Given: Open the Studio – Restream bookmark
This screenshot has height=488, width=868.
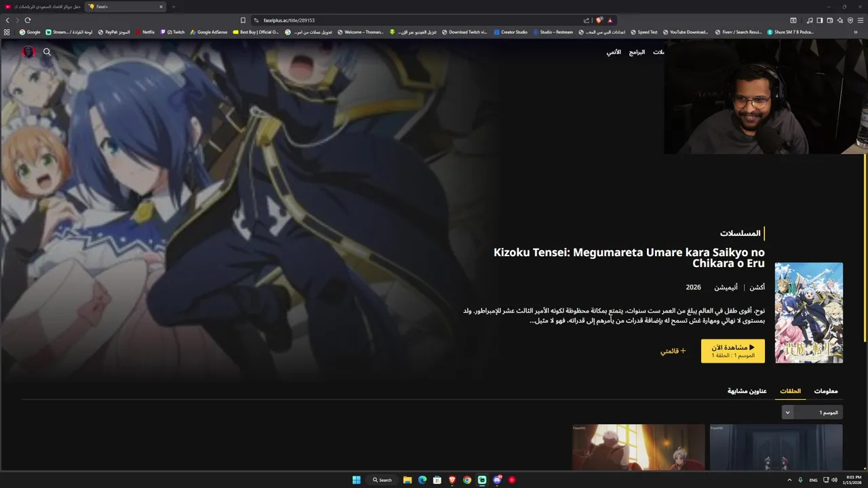Looking at the screenshot, I should [553, 32].
